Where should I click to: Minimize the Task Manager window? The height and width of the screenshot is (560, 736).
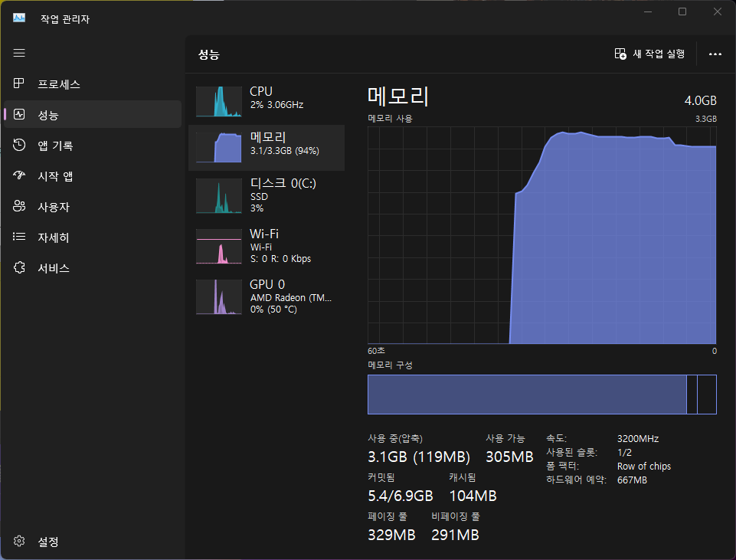click(x=648, y=11)
